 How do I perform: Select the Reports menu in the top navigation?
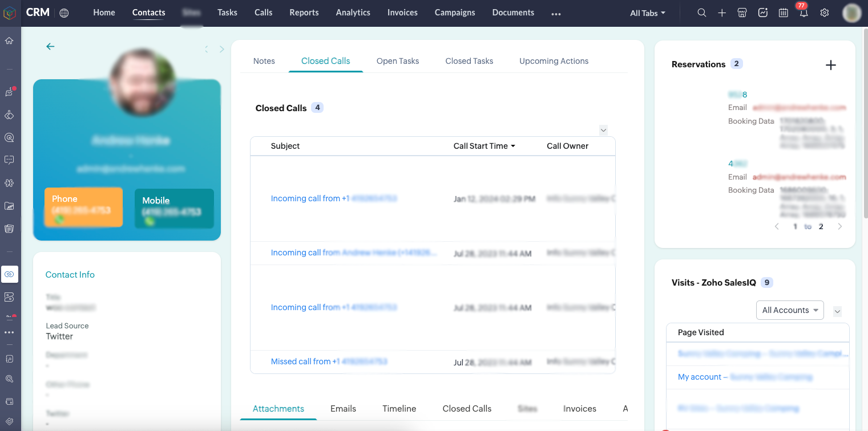(x=304, y=13)
